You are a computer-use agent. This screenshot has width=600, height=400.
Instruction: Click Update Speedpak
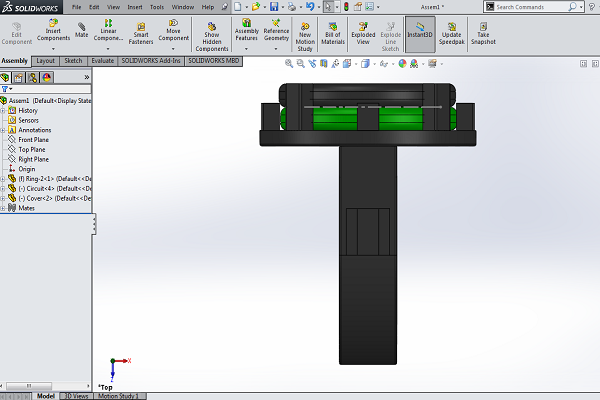pyautogui.click(x=452, y=33)
